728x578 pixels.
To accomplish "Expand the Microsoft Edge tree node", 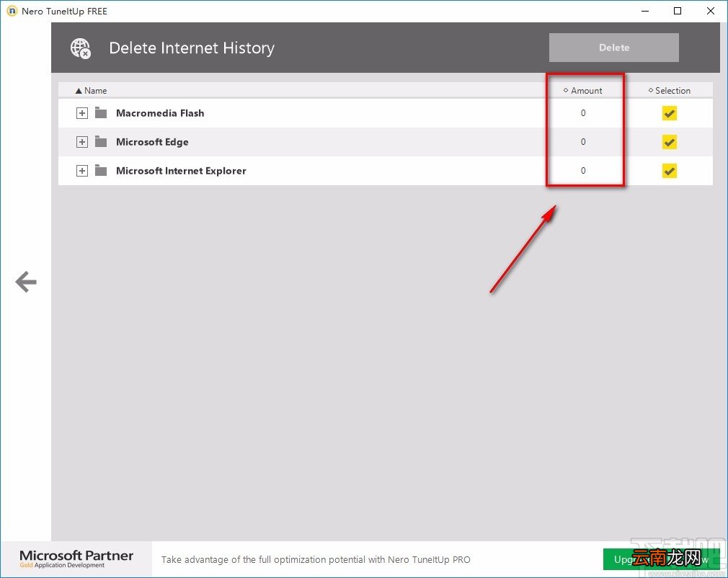I will 81,141.
